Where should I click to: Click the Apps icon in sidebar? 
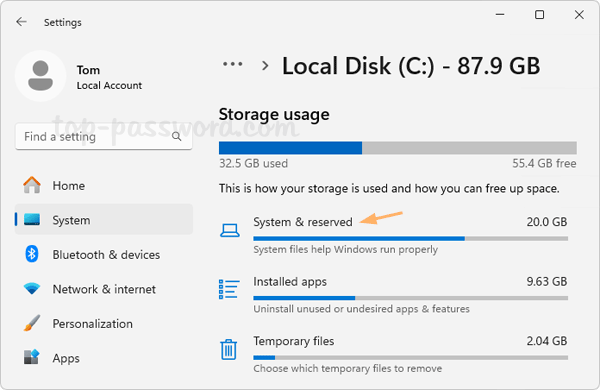(x=32, y=357)
